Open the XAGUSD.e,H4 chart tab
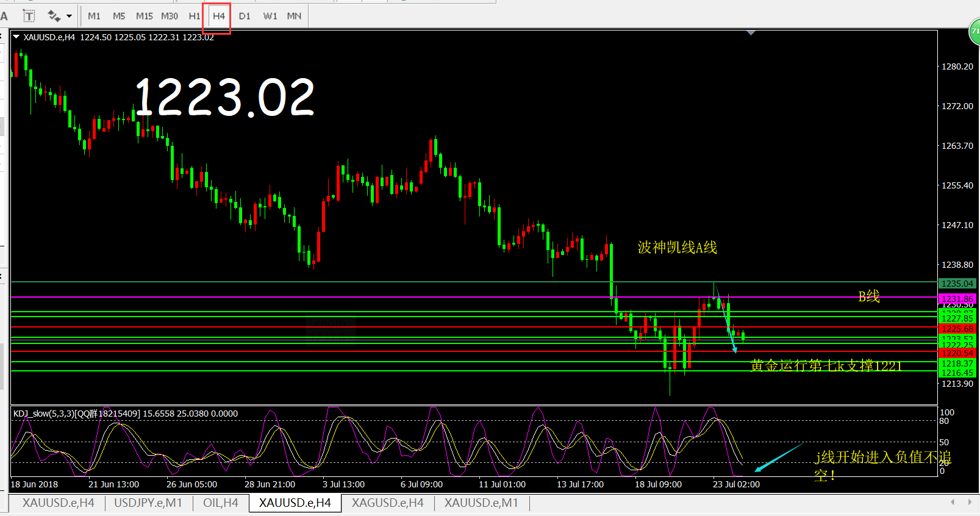Screen dimensions: 980x516 point(388,503)
